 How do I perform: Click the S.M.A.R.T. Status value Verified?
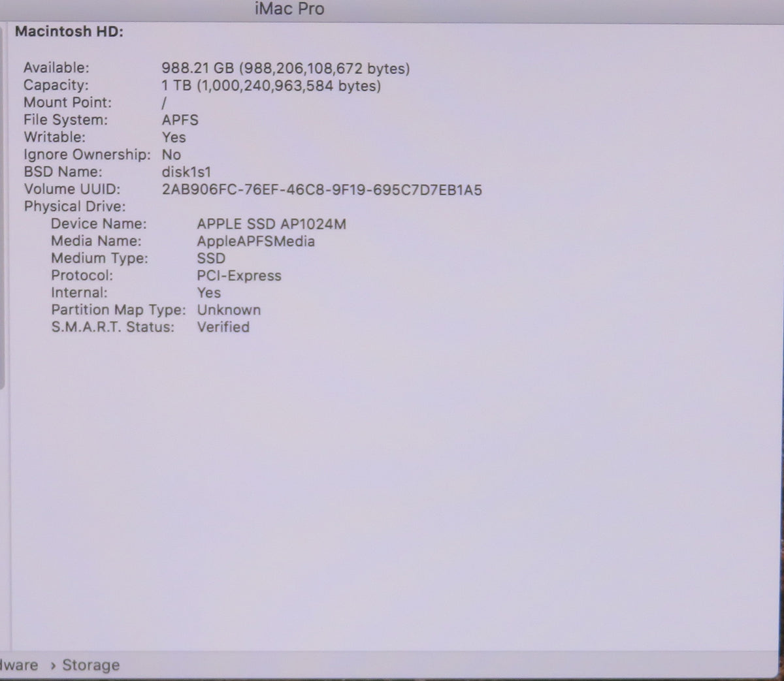pos(223,327)
